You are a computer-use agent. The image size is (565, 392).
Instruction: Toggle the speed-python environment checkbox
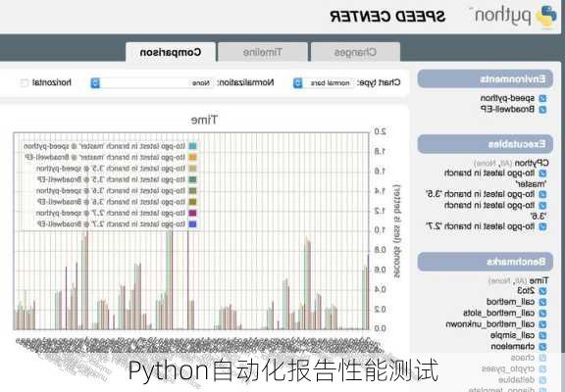pos(542,98)
